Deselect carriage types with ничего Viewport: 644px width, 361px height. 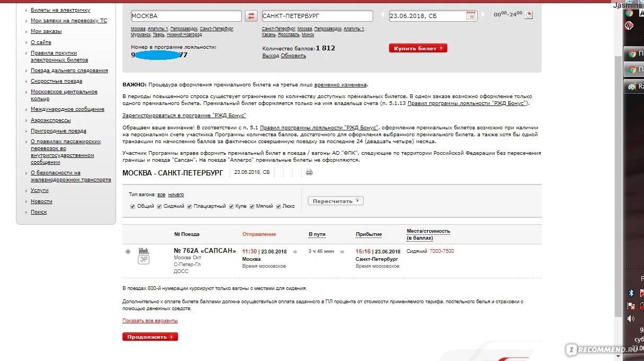click(176, 195)
